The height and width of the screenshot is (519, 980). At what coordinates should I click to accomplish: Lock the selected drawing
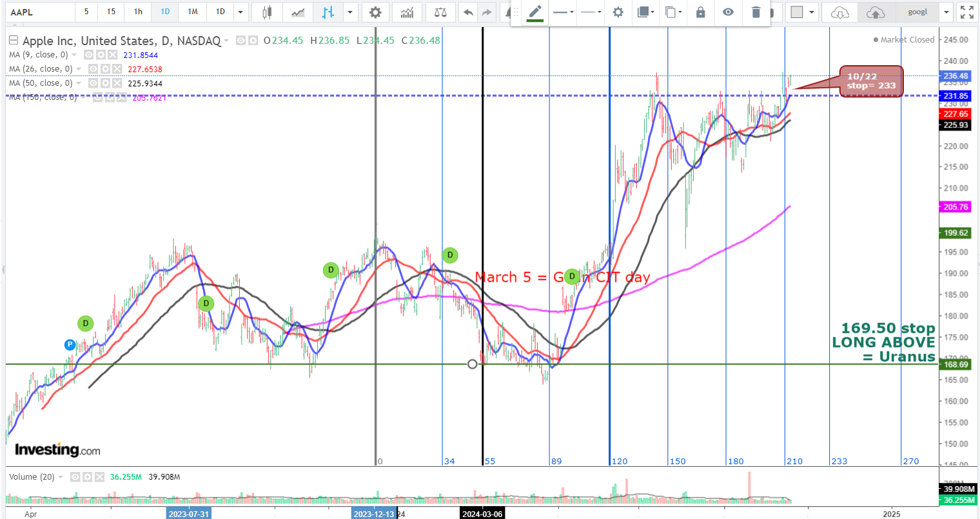click(x=701, y=12)
